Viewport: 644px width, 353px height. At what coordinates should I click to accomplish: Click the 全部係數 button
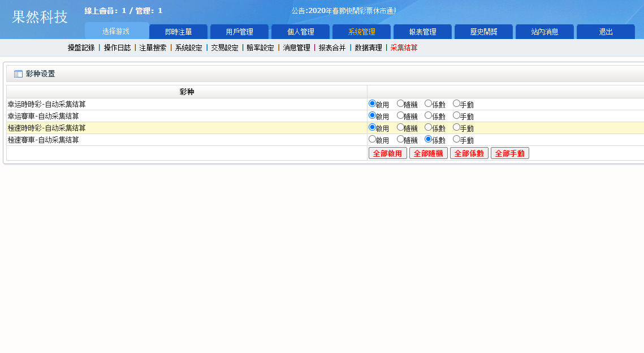point(469,153)
